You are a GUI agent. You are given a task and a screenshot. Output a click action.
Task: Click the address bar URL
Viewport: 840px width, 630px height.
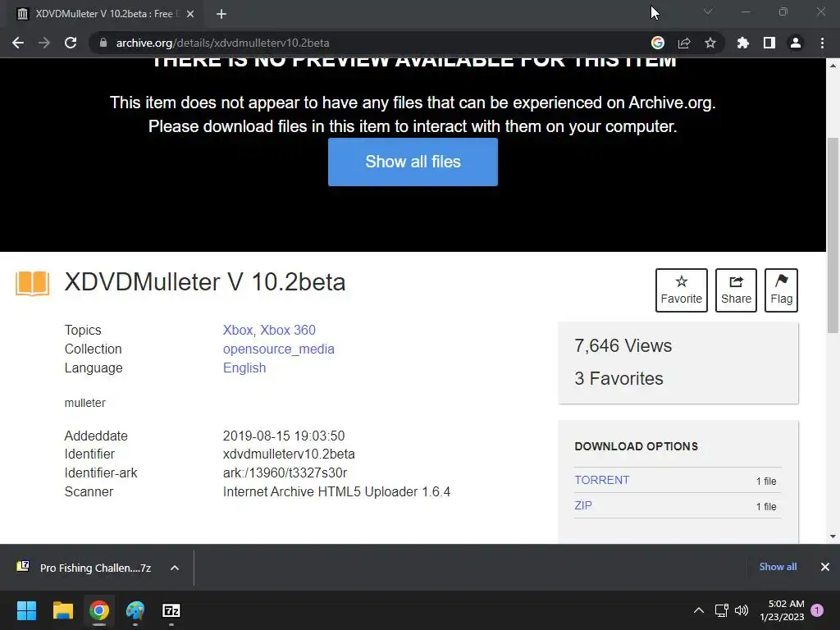coord(222,43)
